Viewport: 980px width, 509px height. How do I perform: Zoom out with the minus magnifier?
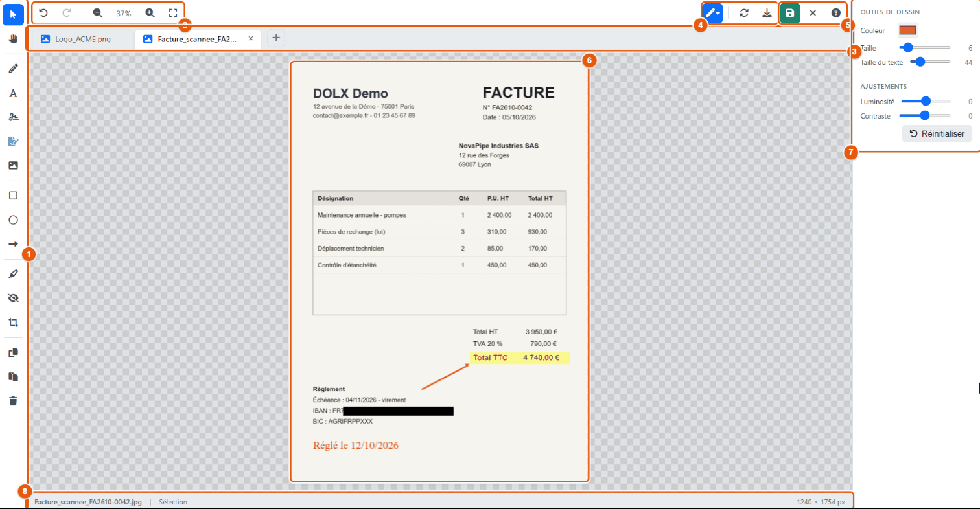pos(97,12)
